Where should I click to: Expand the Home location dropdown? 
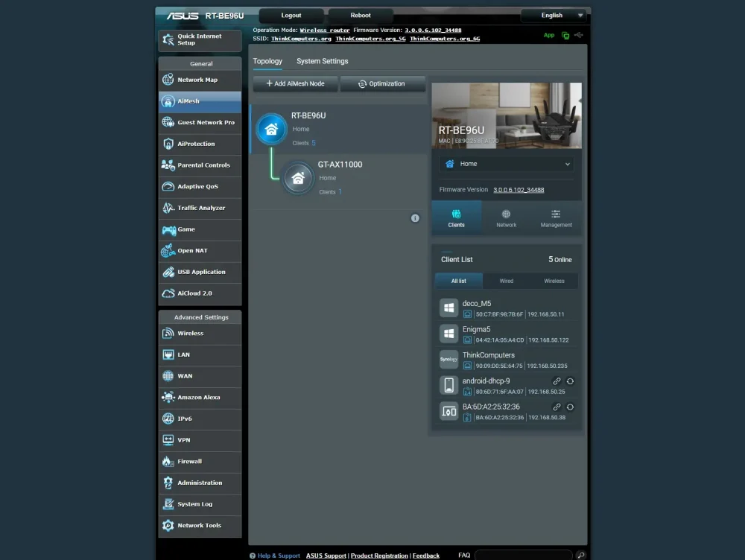pyautogui.click(x=506, y=164)
